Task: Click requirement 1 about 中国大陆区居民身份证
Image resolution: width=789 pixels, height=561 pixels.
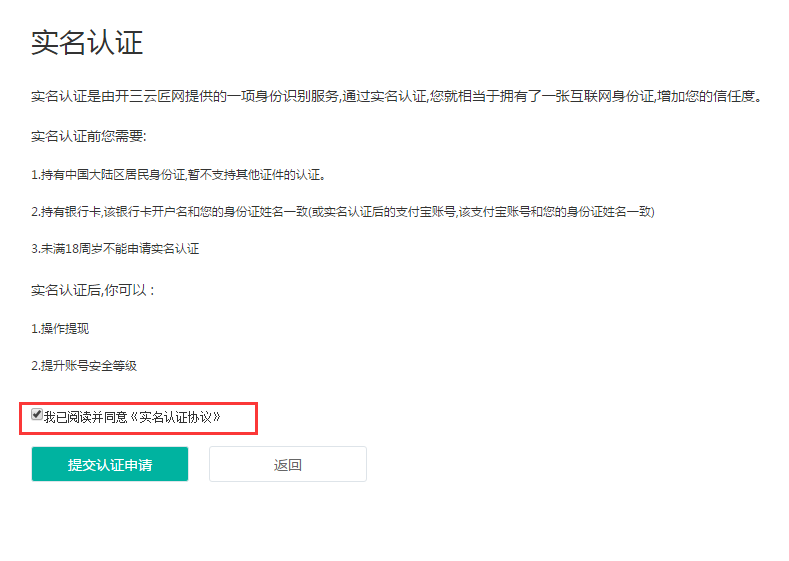Action: pyautogui.click(x=178, y=175)
